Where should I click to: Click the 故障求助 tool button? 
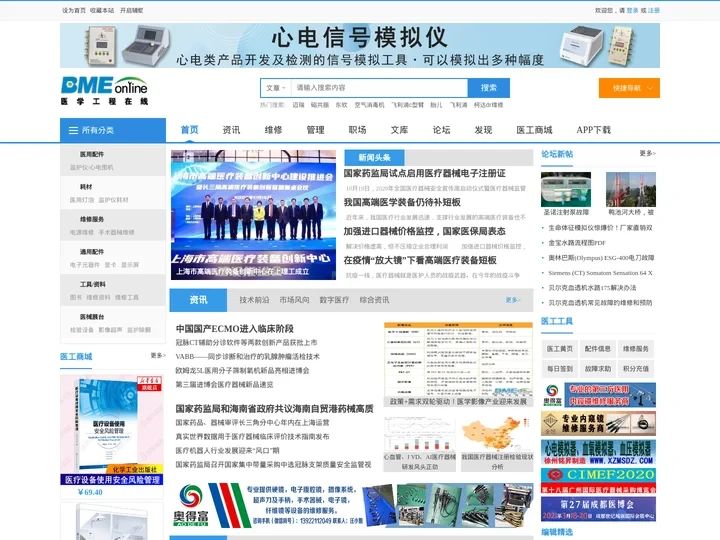[597, 369]
